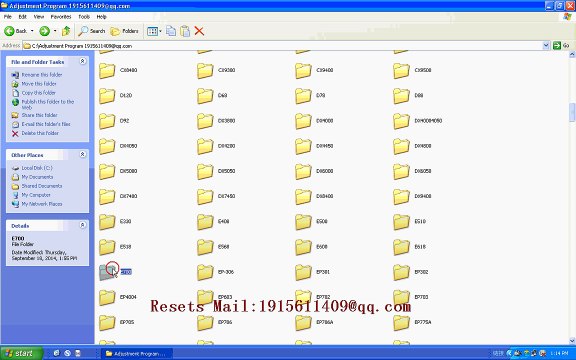
Task: Select the EP302 folder icon
Action: 401,272
